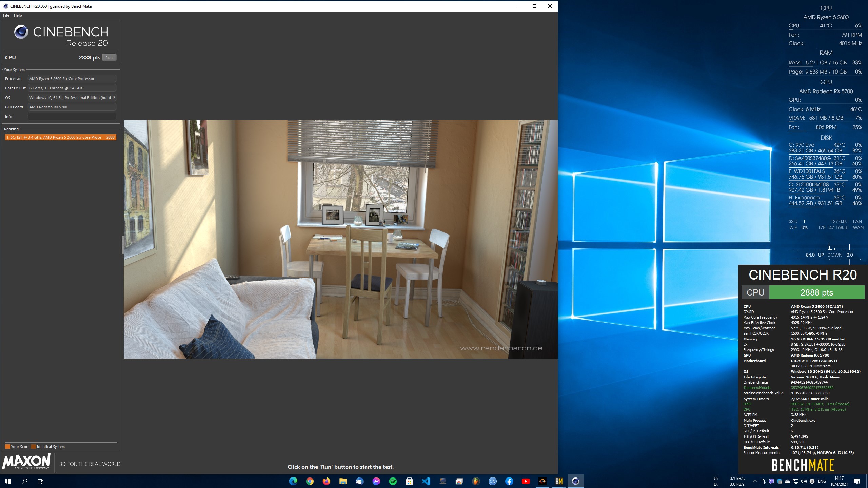
Task: Click the Your Score orange legend swatch
Action: click(7, 446)
